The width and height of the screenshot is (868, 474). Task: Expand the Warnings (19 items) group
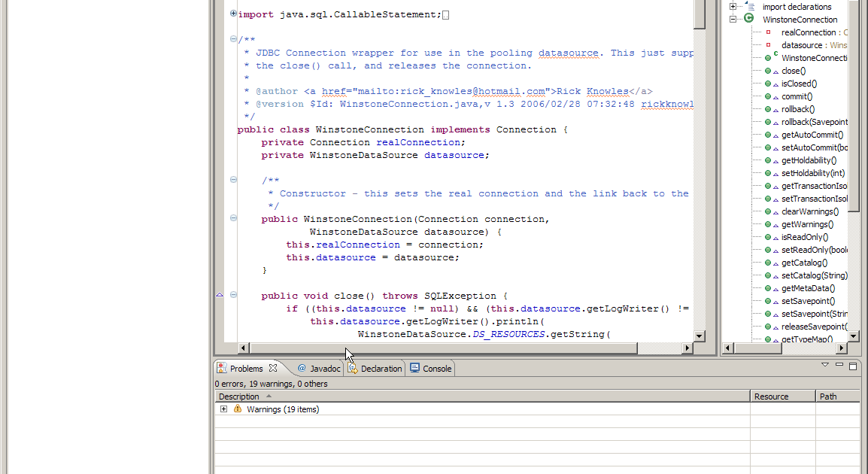(223, 409)
